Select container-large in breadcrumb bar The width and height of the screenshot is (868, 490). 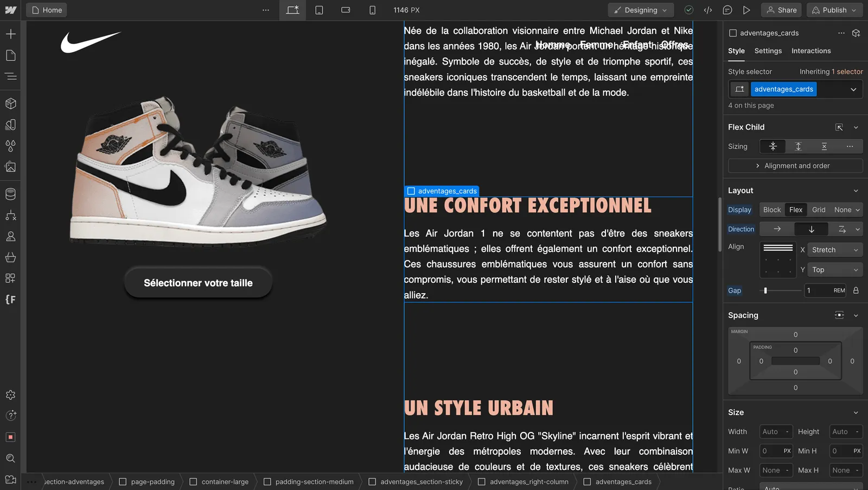(x=219, y=481)
